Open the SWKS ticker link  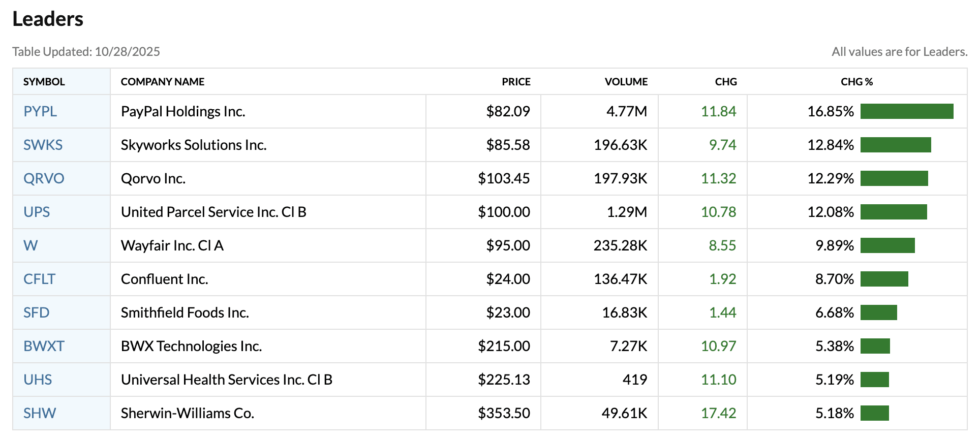pos(43,145)
